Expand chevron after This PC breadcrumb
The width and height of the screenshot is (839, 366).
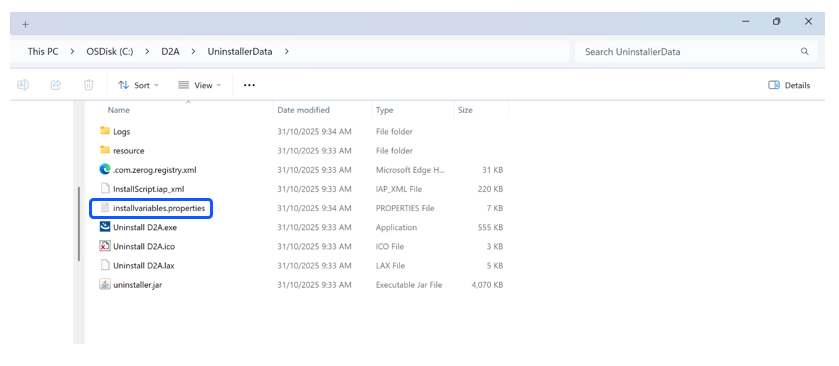72,52
